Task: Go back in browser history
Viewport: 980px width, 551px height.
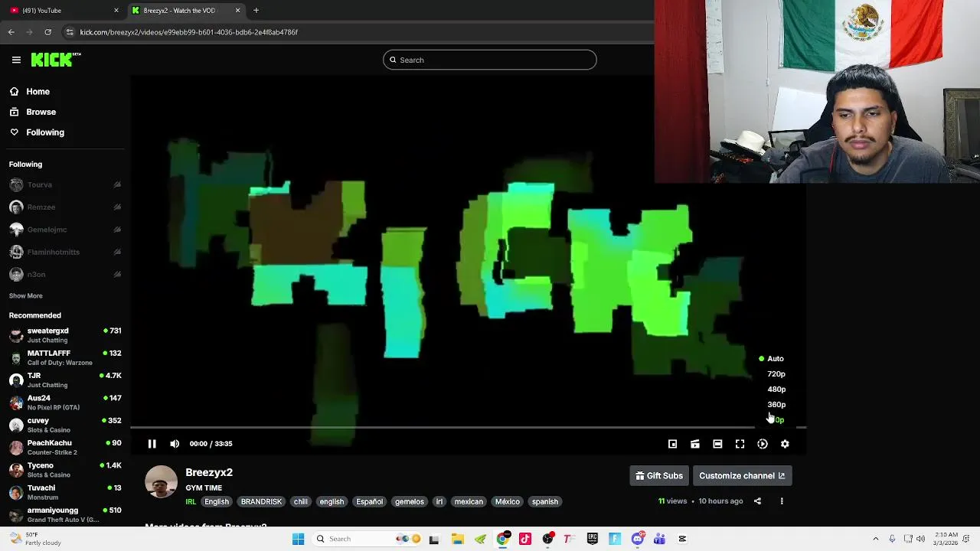Action: click(11, 32)
